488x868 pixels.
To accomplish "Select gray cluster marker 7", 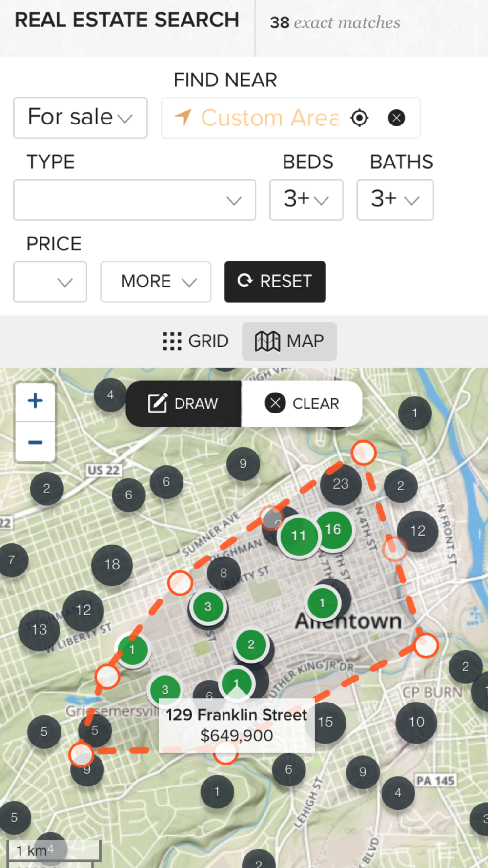I will 12,560.
